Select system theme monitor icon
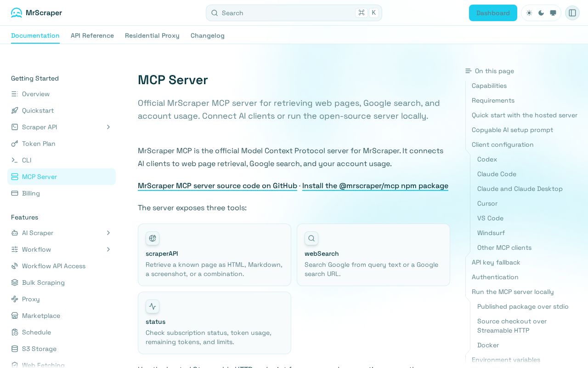Screen dimensions: 588x368 coord(553,13)
